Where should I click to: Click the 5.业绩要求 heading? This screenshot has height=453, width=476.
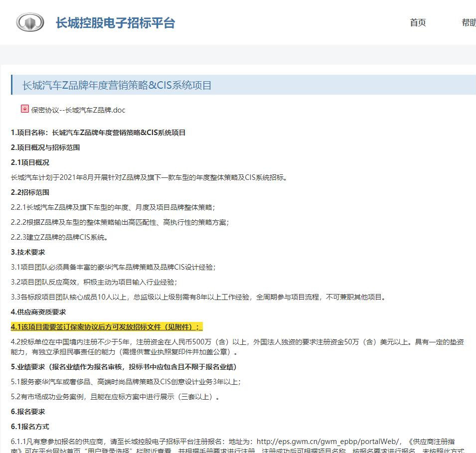tap(124, 367)
